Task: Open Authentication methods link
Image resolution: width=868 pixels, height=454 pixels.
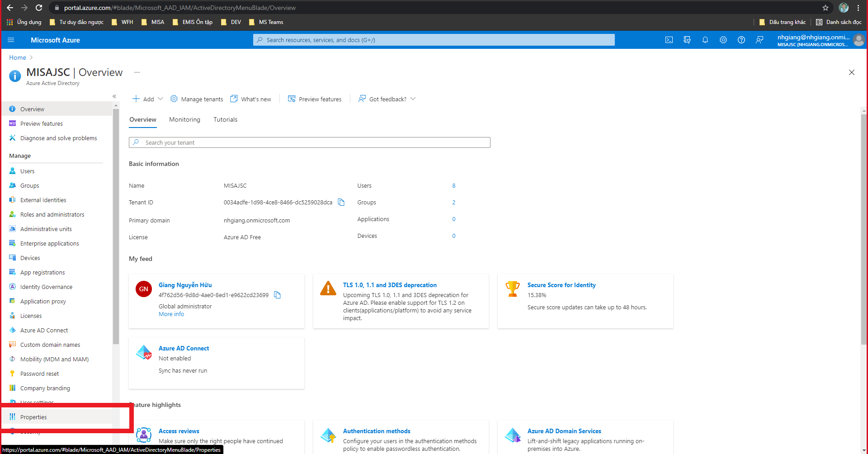Action: (377, 431)
